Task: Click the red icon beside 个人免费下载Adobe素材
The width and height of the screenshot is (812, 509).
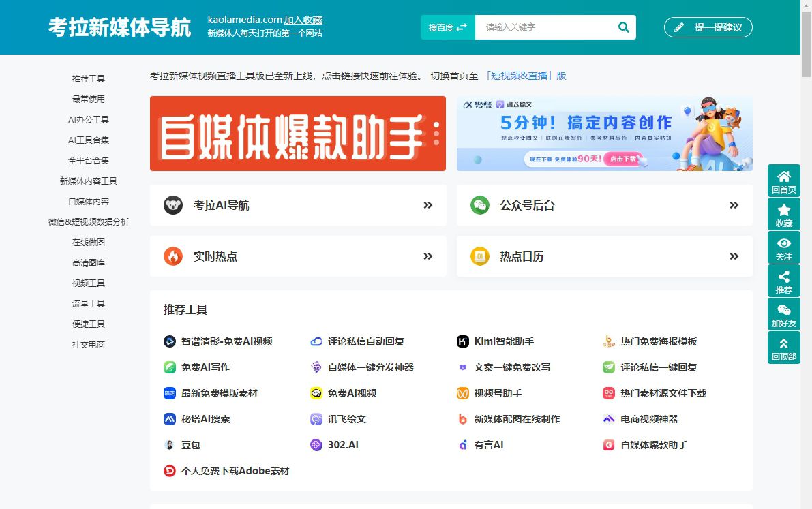Action: (x=170, y=471)
